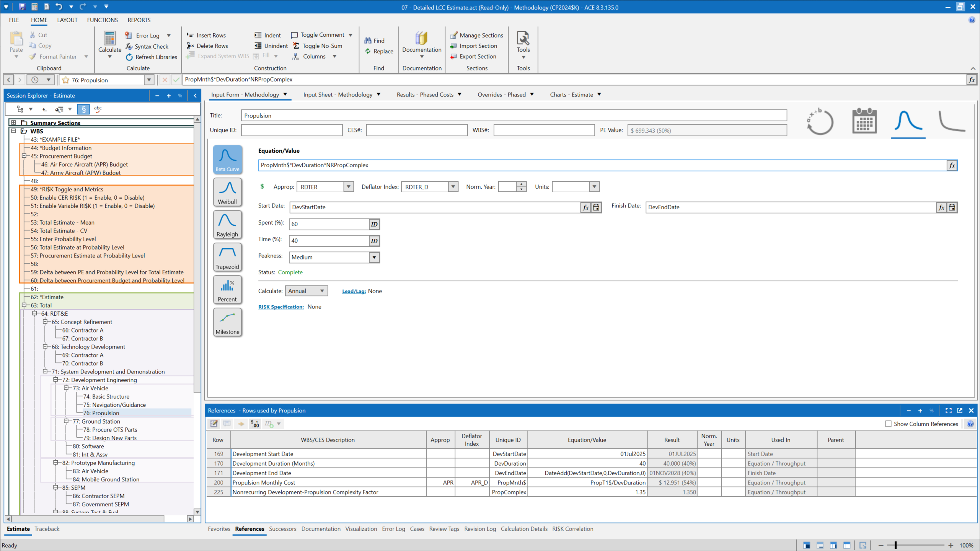Pick the Trapezoid phasing method
This screenshot has width=980, height=551.
pyautogui.click(x=227, y=257)
